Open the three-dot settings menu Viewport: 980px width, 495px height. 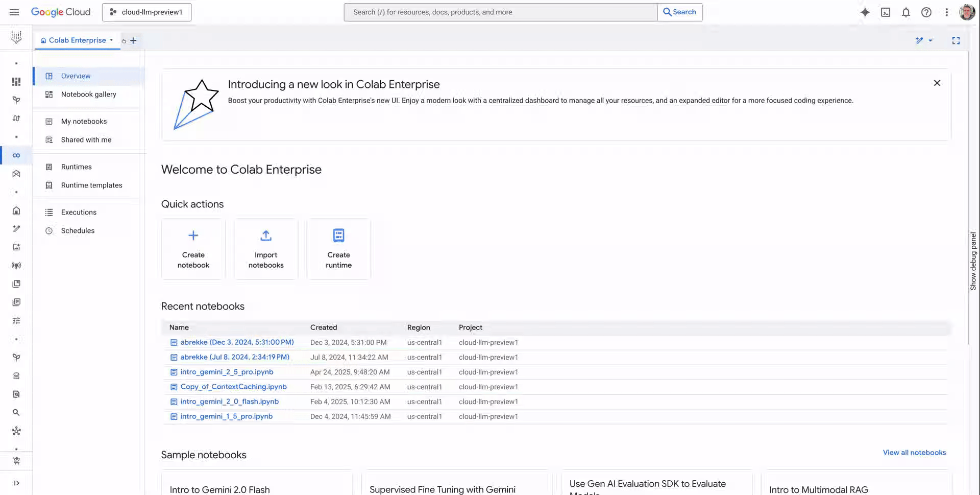click(x=947, y=12)
